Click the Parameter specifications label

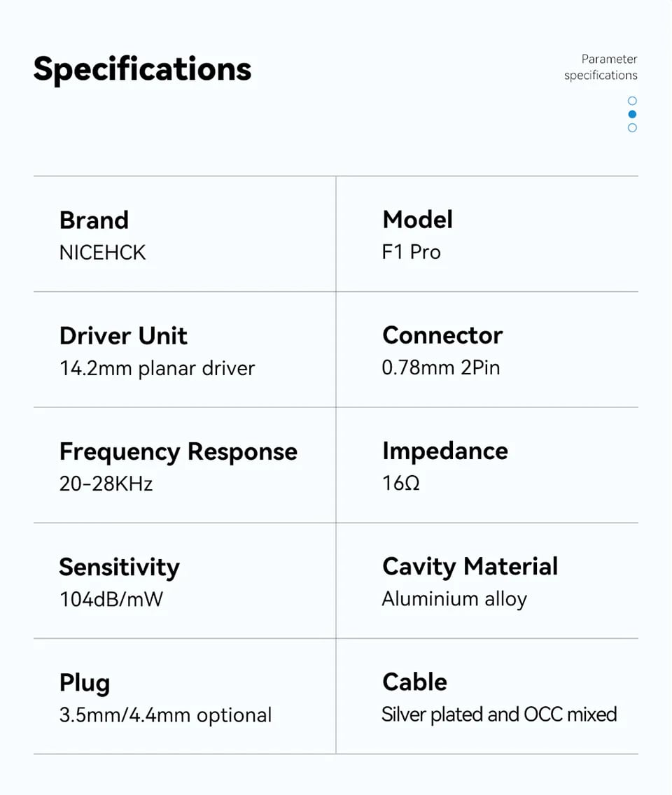[601, 67]
